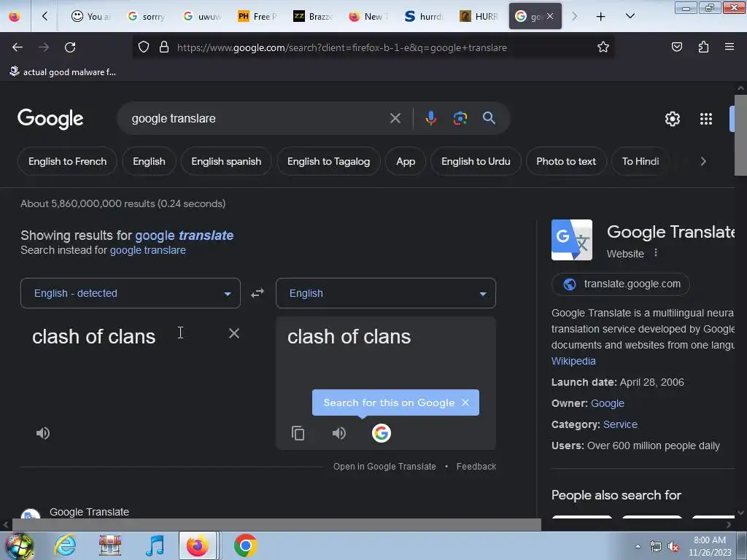Viewport: 747px width, 560px height.
Task: Click the site padlock security icon
Action: (164, 47)
